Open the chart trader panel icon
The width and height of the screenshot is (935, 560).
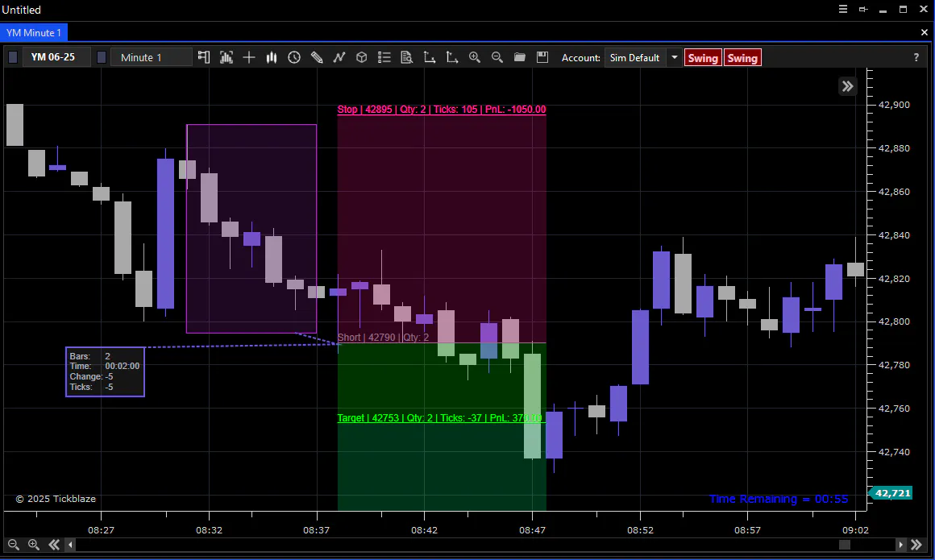[x=204, y=57]
